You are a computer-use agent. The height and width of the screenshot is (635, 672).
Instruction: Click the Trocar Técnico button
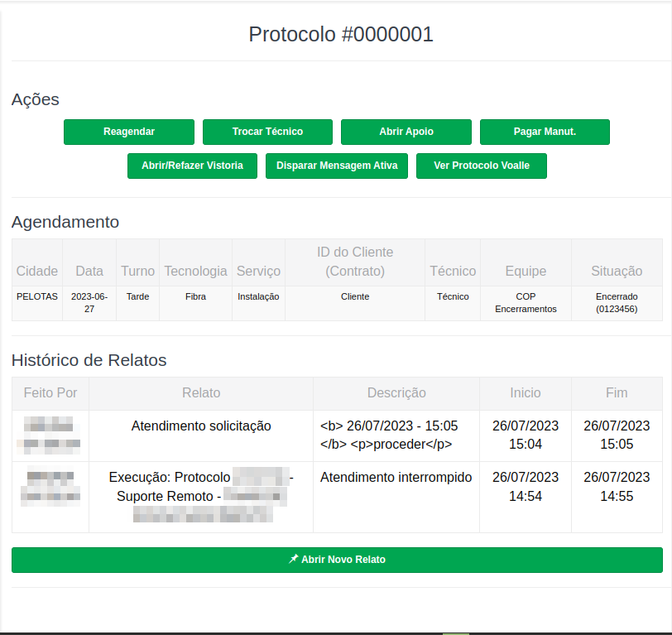pos(267,132)
